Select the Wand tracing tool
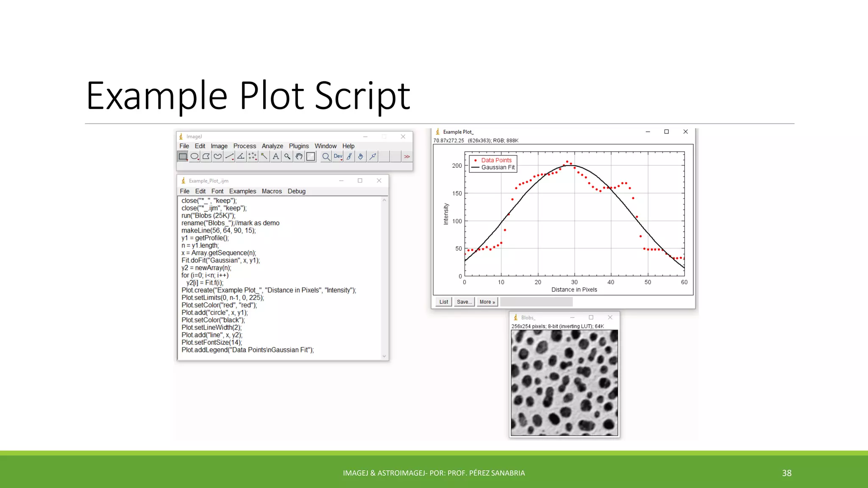 point(264,157)
